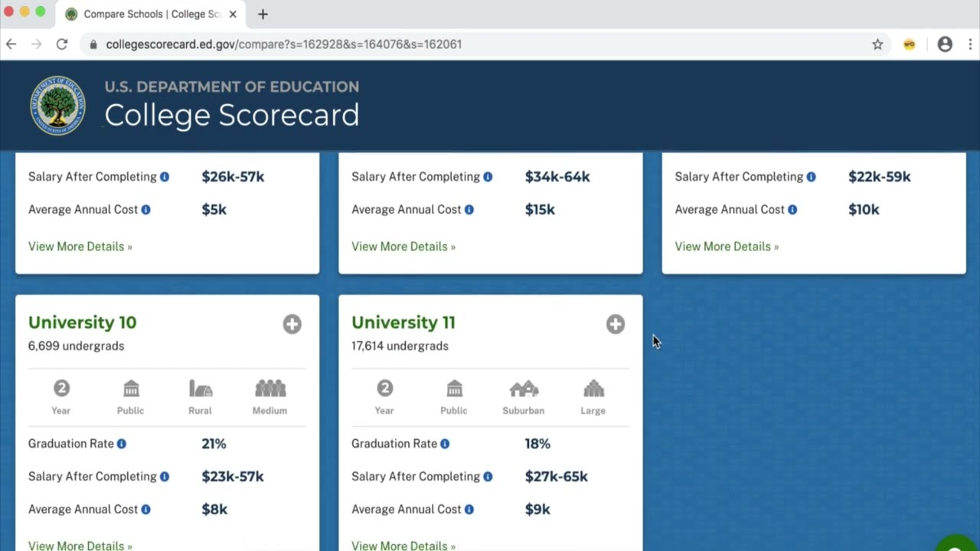Toggle the University 11 compare plus button
Image resolution: width=980 pixels, height=551 pixels.
(615, 324)
